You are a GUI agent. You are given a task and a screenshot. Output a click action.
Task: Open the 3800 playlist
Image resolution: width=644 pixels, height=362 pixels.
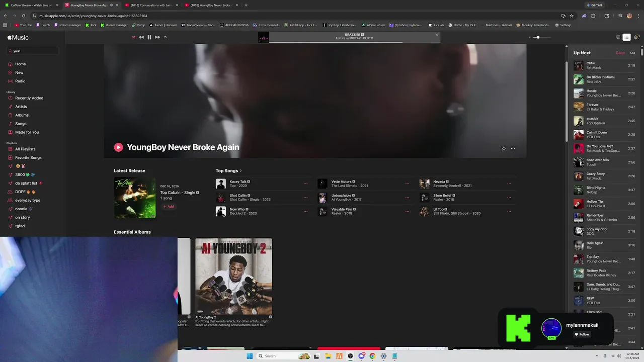(25, 174)
